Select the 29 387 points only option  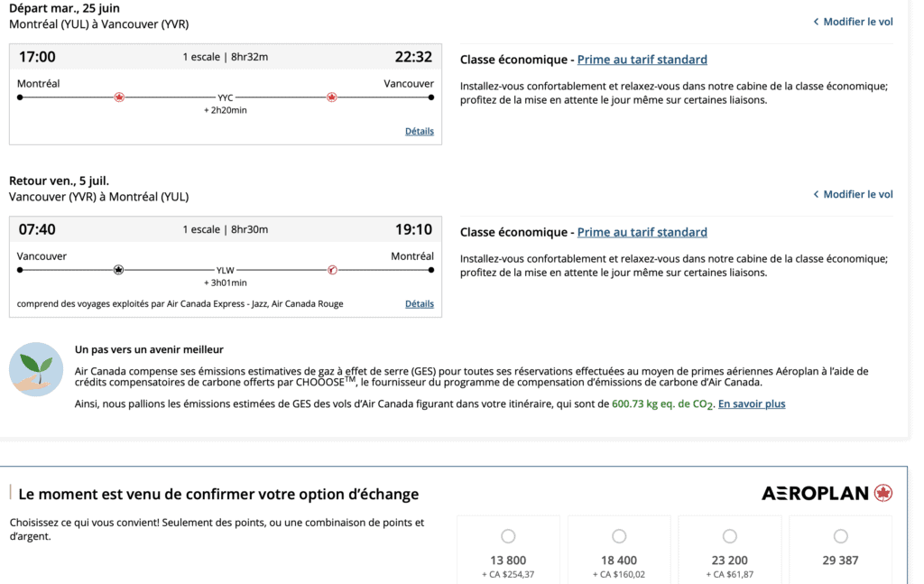point(840,536)
